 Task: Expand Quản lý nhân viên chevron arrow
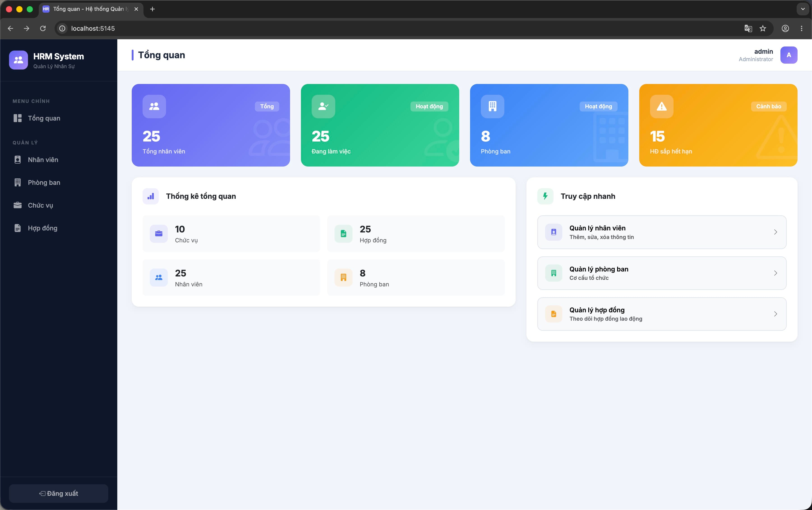(775, 232)
